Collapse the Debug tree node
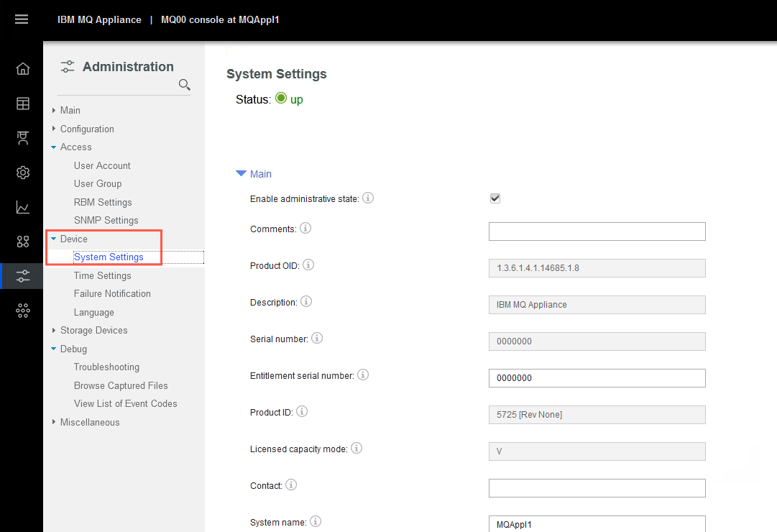 (53, 349)
